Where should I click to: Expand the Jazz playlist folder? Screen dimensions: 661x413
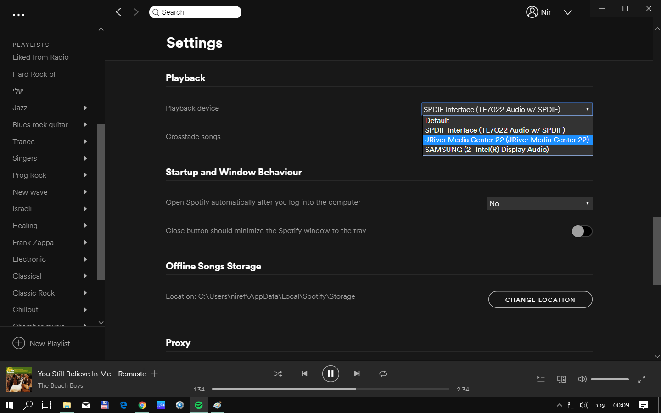(85, 108)
